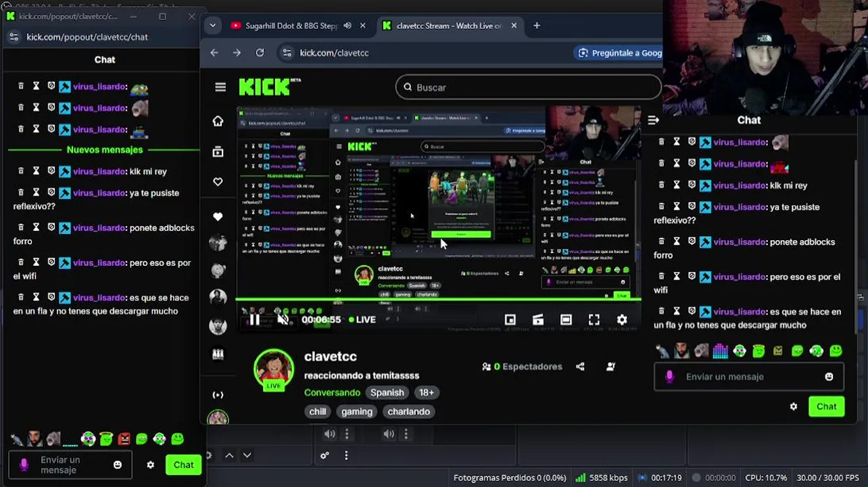Share the clavetcc stream
Viewport: 868px width, 487px height.
(x=580, y=367)
